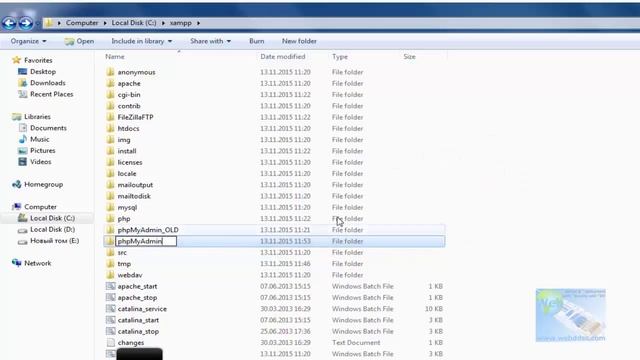Click the Homegroup icon in sidebar

(16, 184)
